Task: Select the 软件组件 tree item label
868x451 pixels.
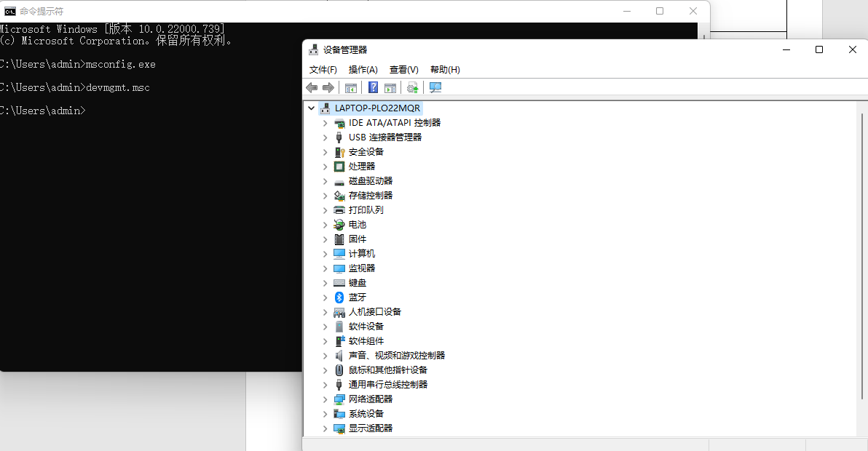Action: [x=366, y=341]
